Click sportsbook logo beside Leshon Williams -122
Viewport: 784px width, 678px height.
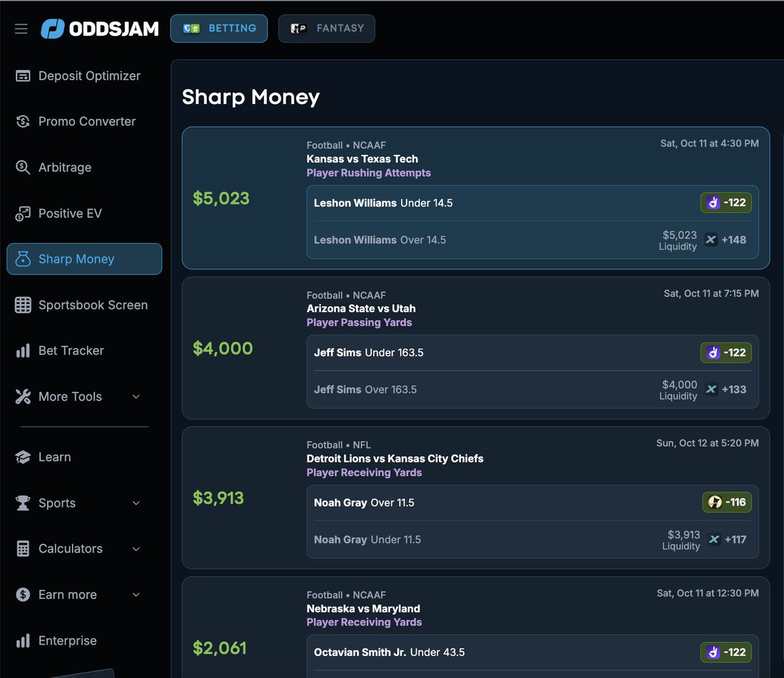click(x=713, y=202)
